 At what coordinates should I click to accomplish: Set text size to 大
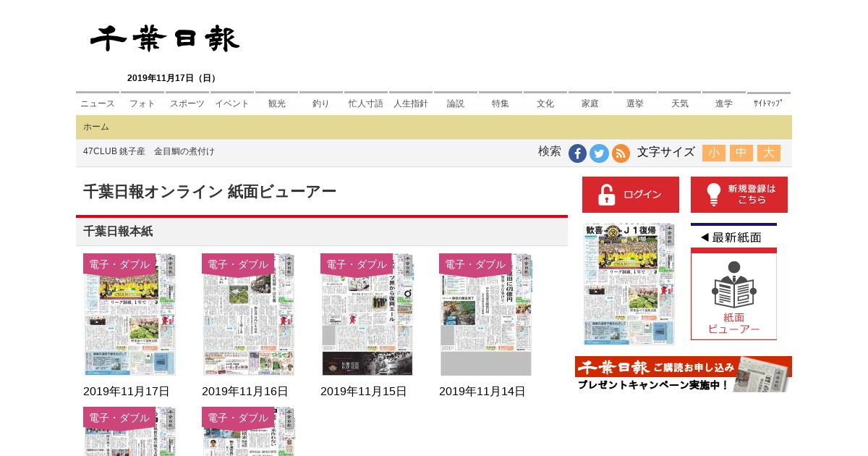tap(769, 153)
